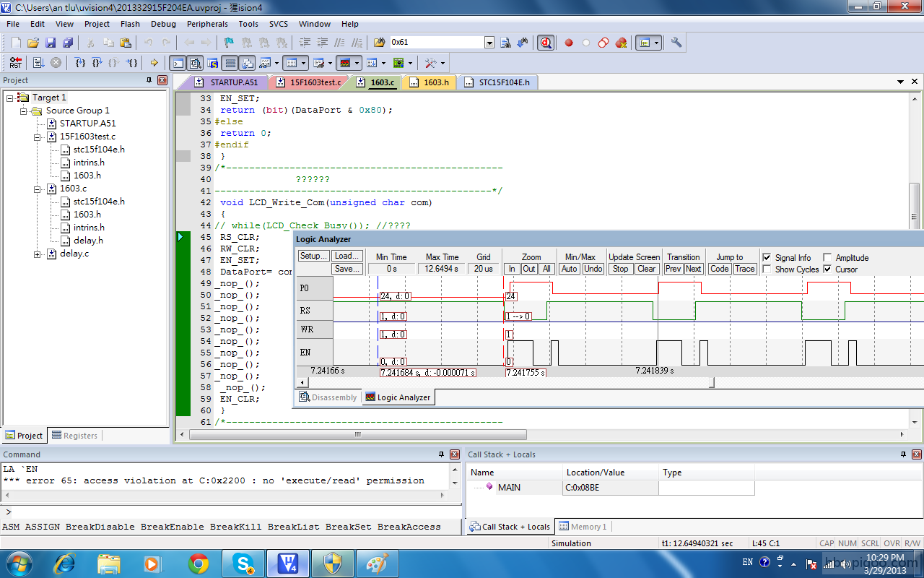Toggle the Cursor checkbox
924x578 pixels.
click(827, 269)
